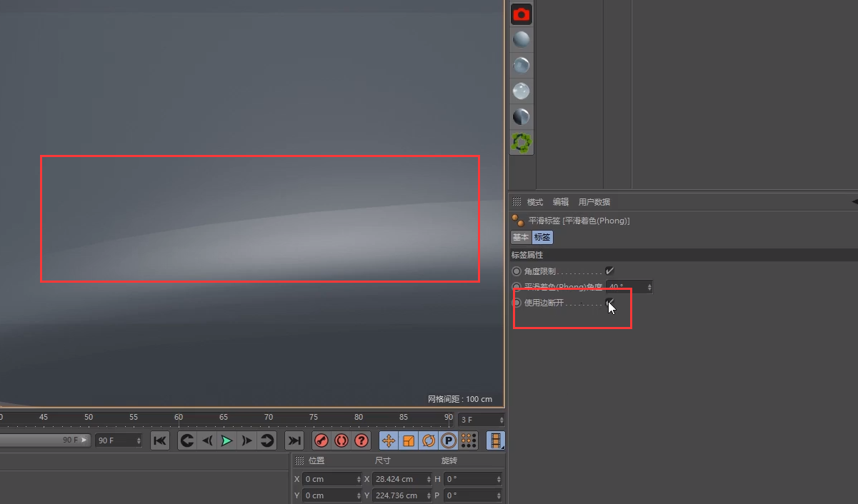Click the animation dot beside 角度限制
858x504 pixels.
click(517, 271)
